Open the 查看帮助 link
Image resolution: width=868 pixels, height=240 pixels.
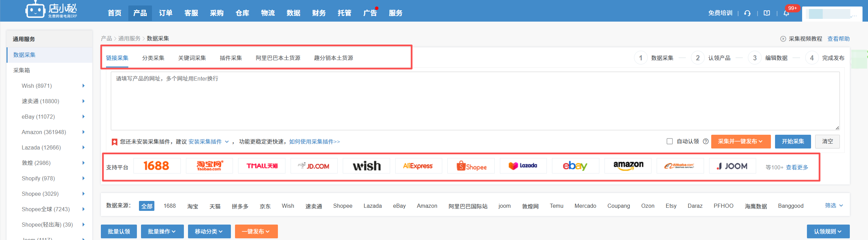pos(838,39)
